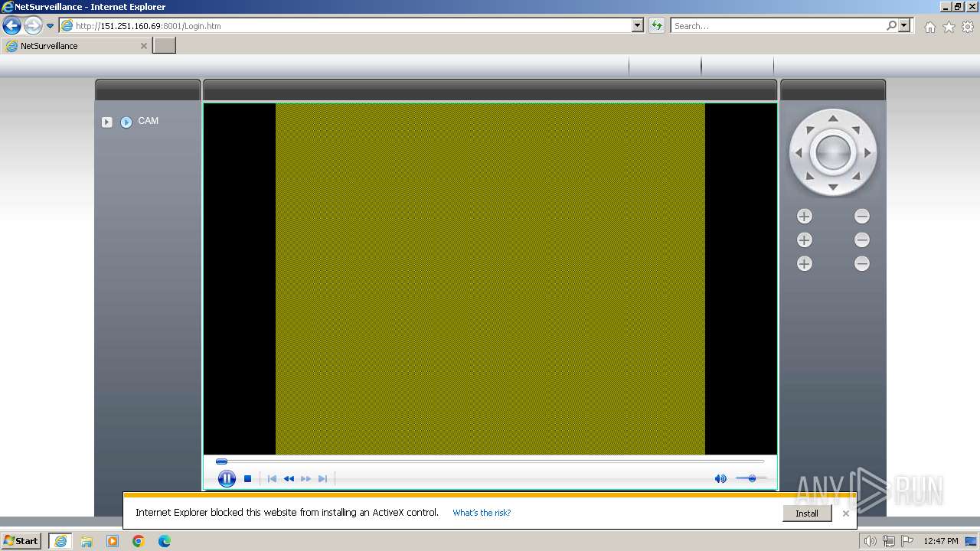Skip to previous track in player

tap(272, 478)
